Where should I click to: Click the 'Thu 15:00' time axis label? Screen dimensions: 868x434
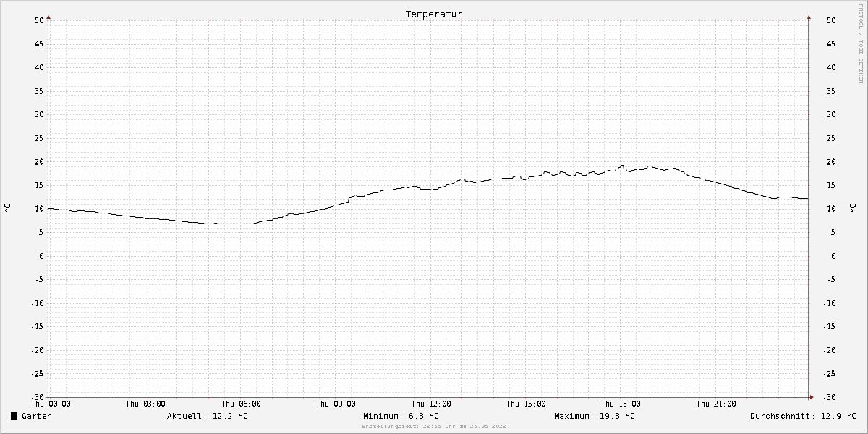click(526, 404)
